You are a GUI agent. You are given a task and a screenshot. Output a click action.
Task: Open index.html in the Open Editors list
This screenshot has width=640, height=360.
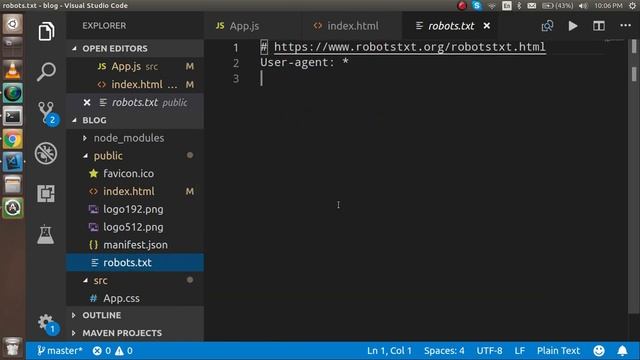point(135,84)
